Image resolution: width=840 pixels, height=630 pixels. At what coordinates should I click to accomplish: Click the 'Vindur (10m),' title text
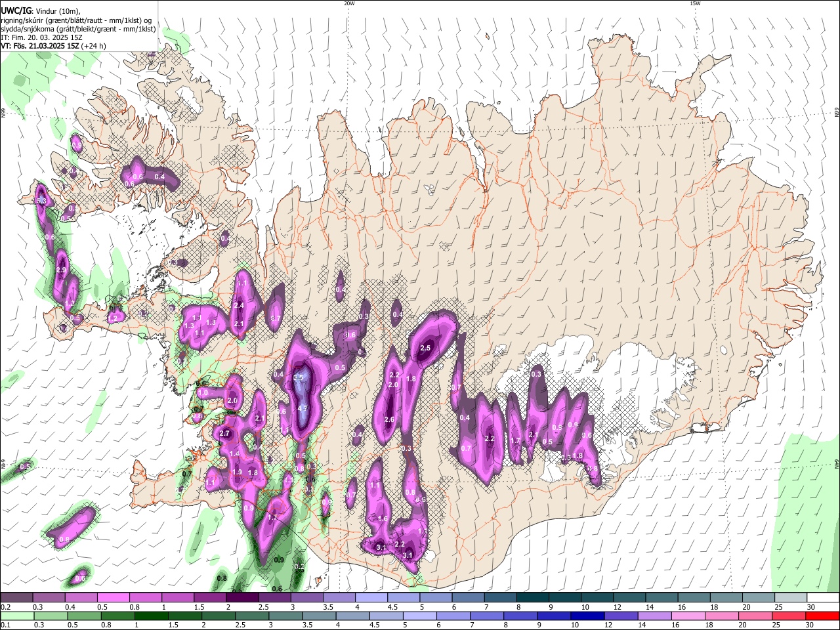pos(58,11)
